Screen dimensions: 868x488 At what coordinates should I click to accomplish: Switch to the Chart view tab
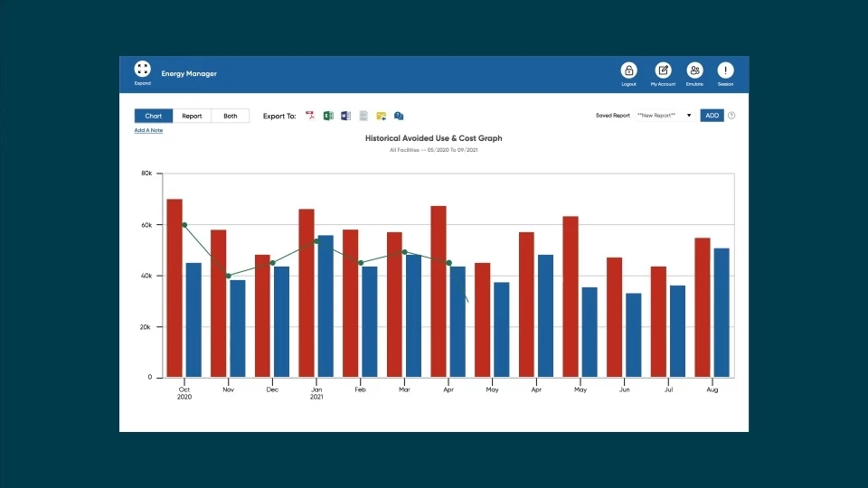click(x=154, y=116)
